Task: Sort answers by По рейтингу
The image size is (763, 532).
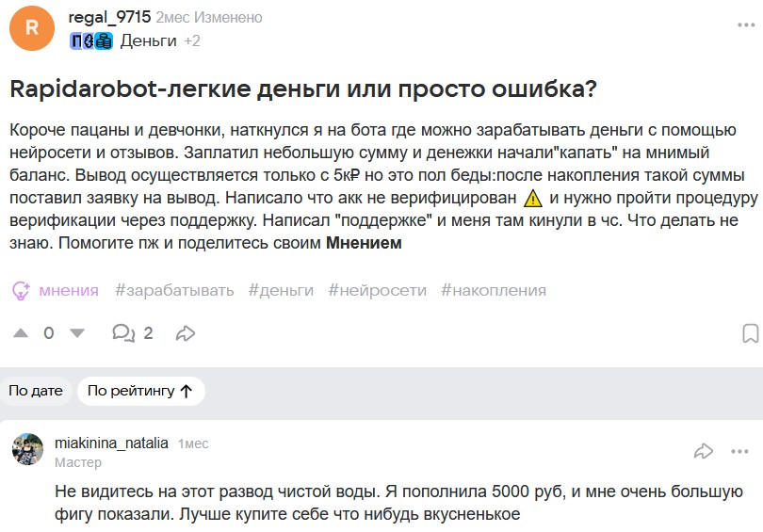Action: [x=140, y=391]
